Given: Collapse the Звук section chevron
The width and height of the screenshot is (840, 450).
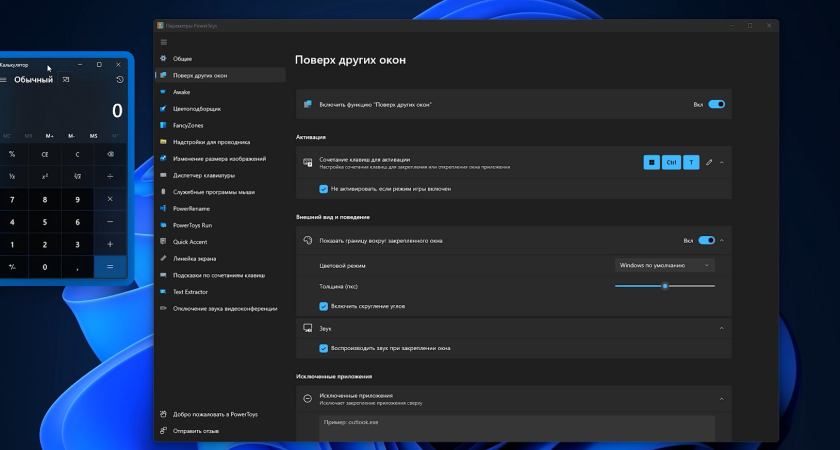Looking at the screenshot, I should pos(722,328).
